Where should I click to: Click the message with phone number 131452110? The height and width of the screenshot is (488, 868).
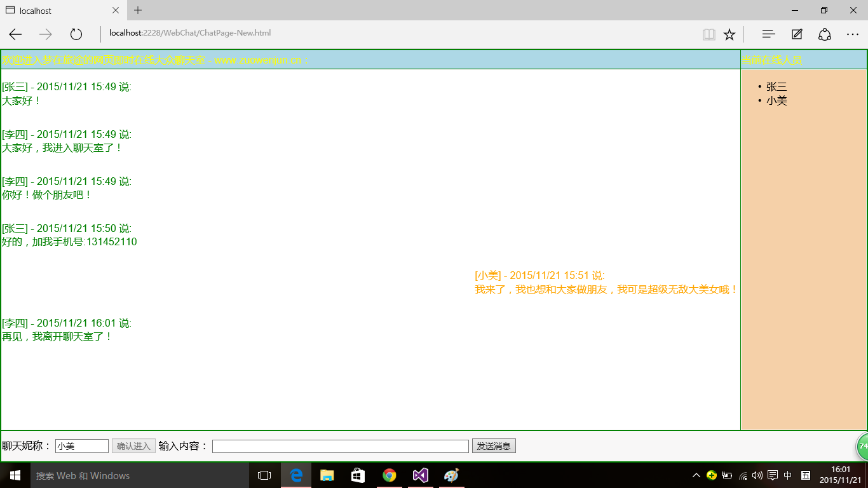(69, 241)
